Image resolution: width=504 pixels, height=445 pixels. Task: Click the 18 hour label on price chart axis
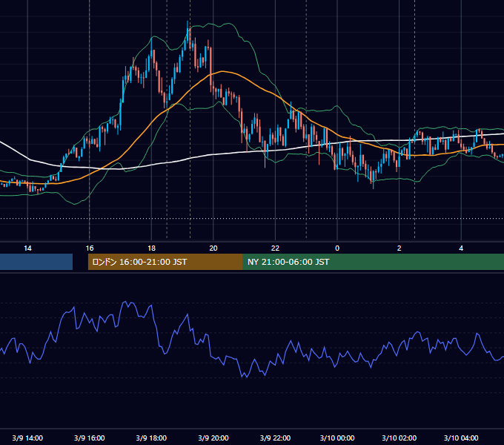[151, 248]
